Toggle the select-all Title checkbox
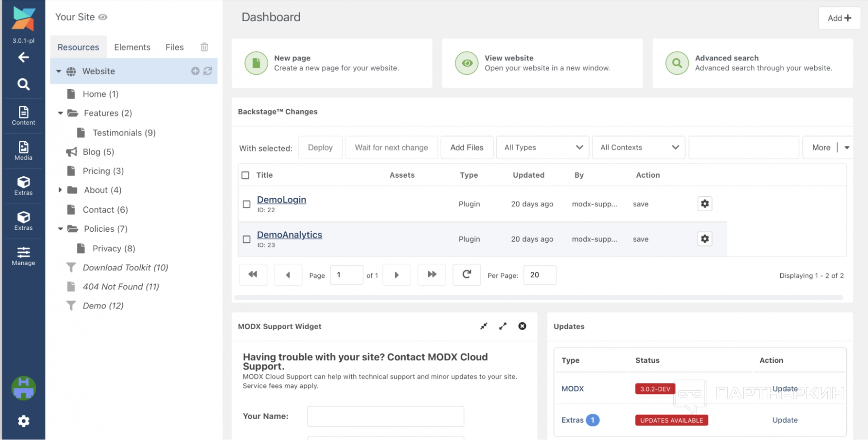Viewport: 868px width, 440px height. [245, 175]
